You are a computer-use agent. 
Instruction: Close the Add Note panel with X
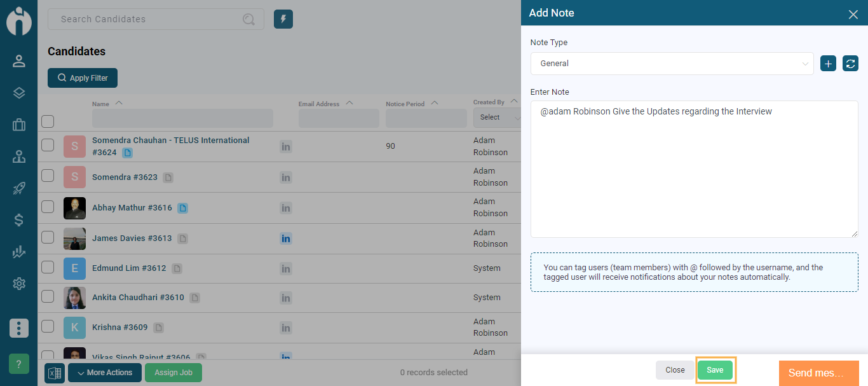[x=853, y=14]
